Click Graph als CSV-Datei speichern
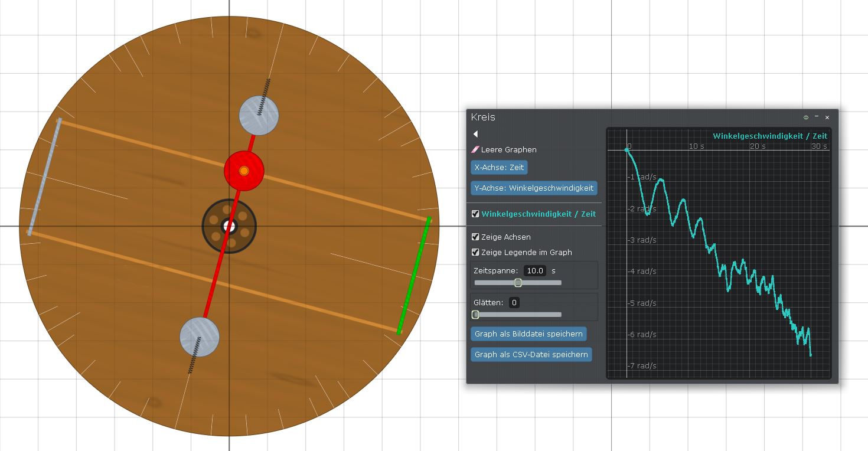Screen dimensions: 868x451 pos(531,355)
